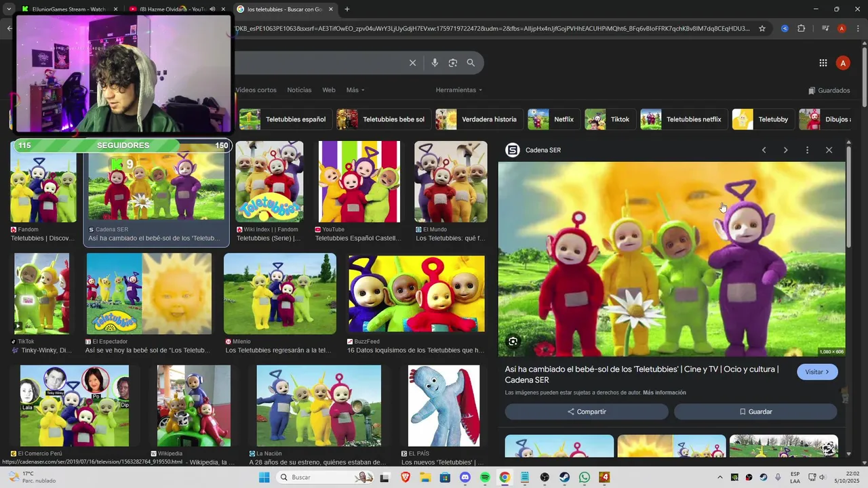Open the YouTube Teletubbies Español thumbnail
The width and height of the screenshot is (868, 488).
click(359, 182)
